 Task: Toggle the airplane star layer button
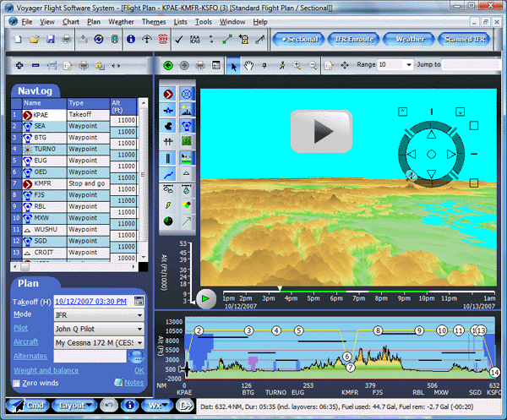coord(168,110)
